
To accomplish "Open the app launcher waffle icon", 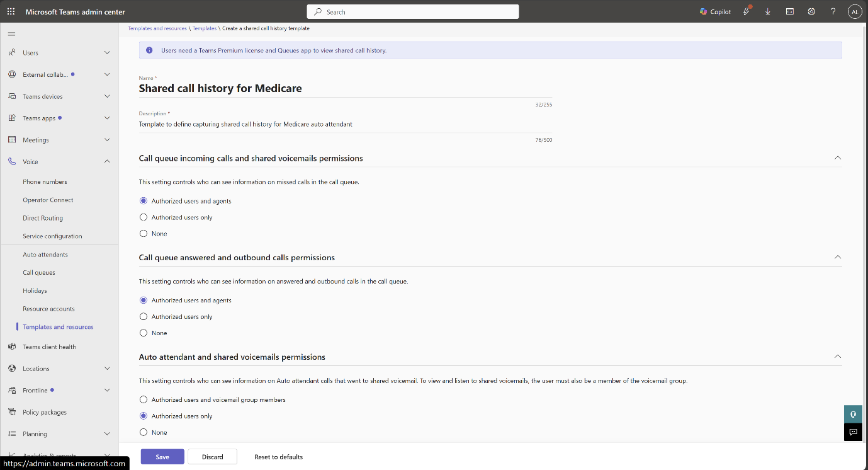I will pyautogui.click(x=11, y=12).
